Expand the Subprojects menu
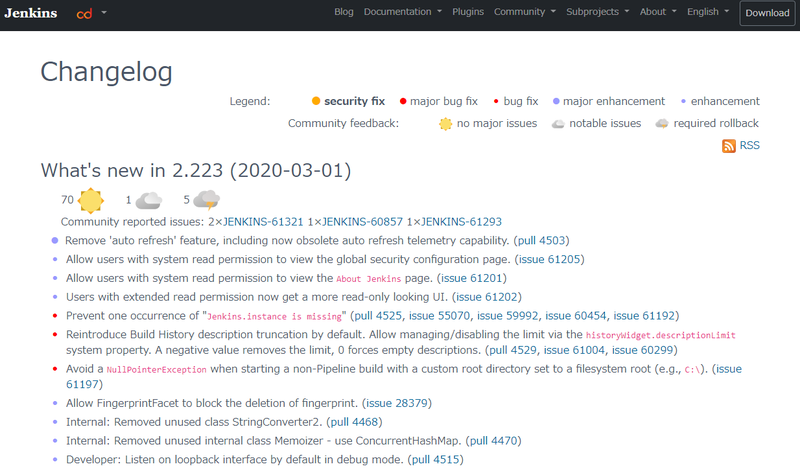The image size is (800, 473). click(x=597, y=12)
